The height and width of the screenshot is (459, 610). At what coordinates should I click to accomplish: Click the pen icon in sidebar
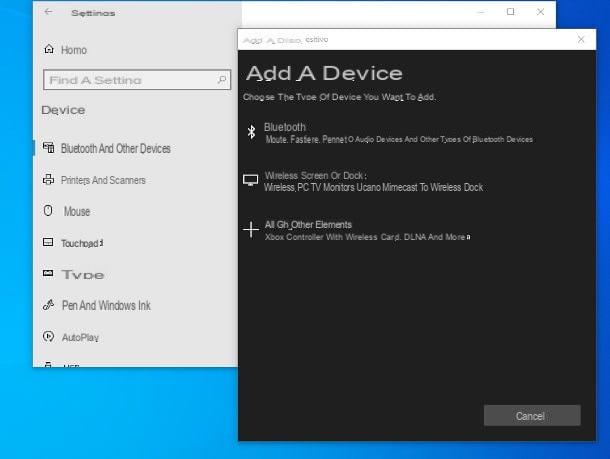pyautogui.click(x=48, y=305)
